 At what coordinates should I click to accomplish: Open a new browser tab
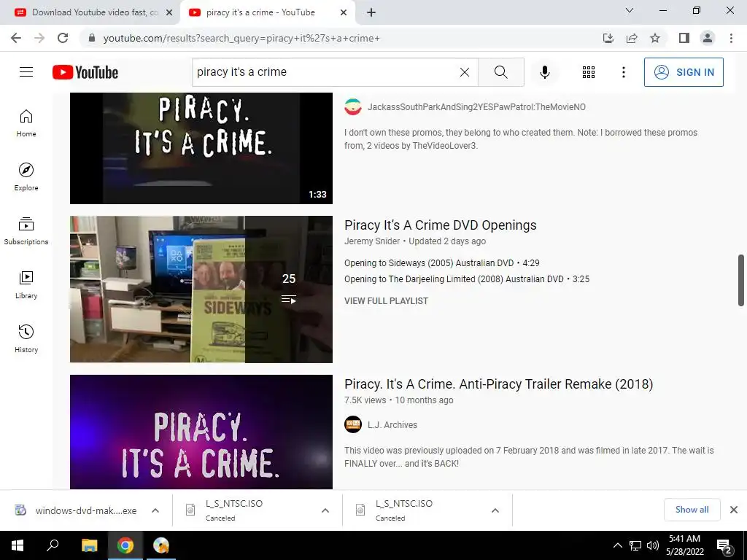click(371, 13)
